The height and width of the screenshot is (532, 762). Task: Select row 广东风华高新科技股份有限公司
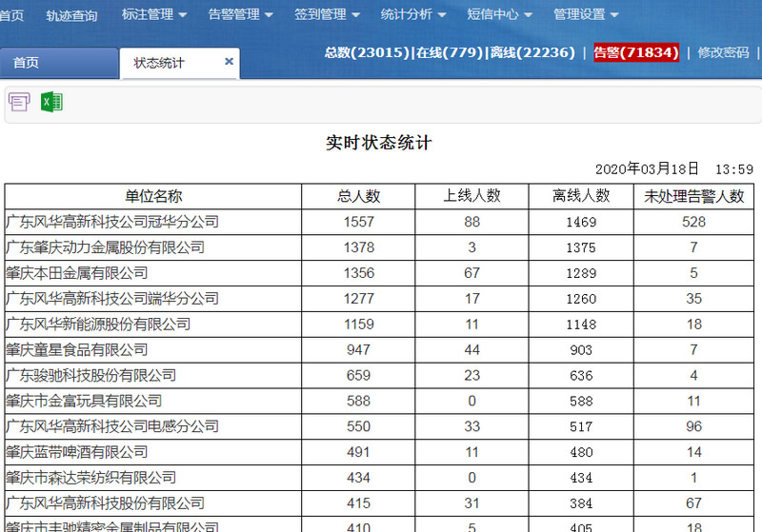tap(379, 502)
